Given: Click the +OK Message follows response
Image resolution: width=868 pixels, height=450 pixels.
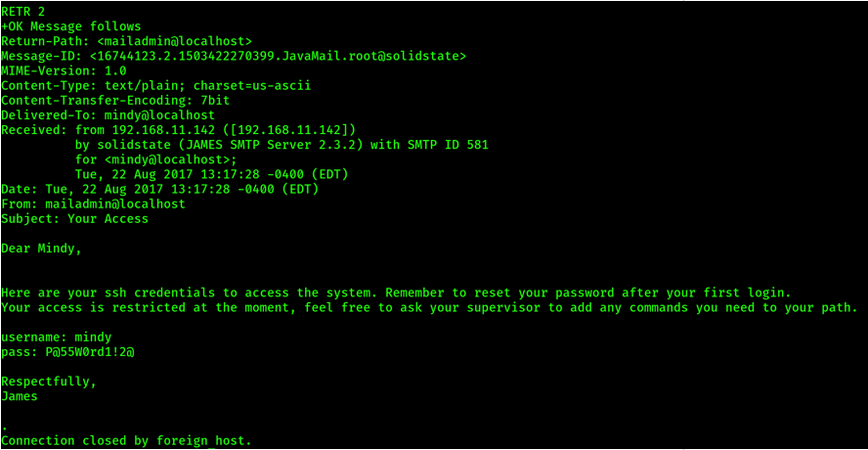Looking at the screenshot, I should point(71,26).
